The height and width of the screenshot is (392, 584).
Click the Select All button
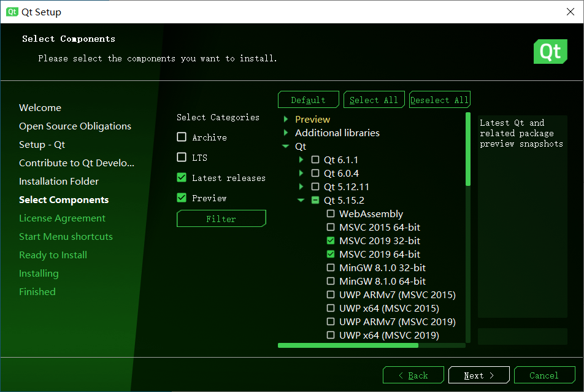(374, 99)
